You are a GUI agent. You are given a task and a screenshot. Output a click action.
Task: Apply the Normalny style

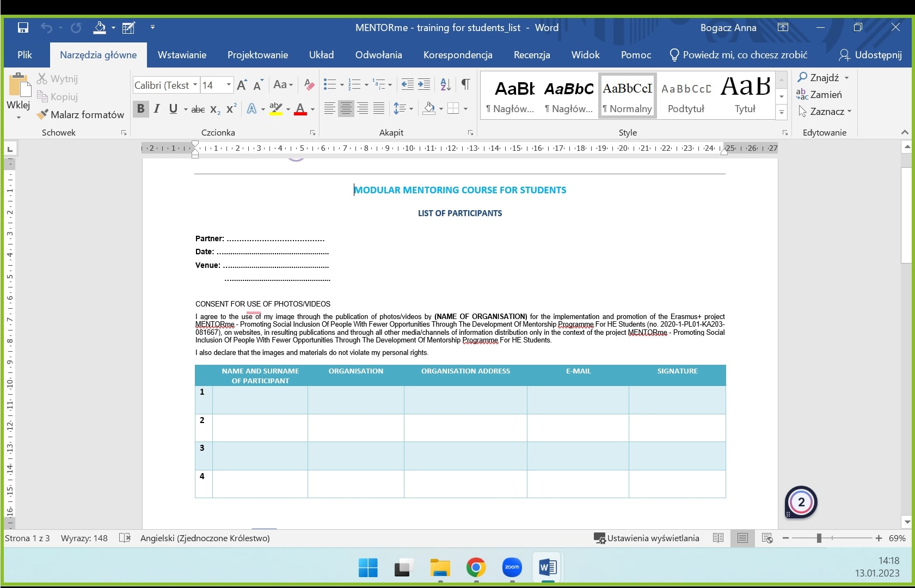click(x=627, y=95)
